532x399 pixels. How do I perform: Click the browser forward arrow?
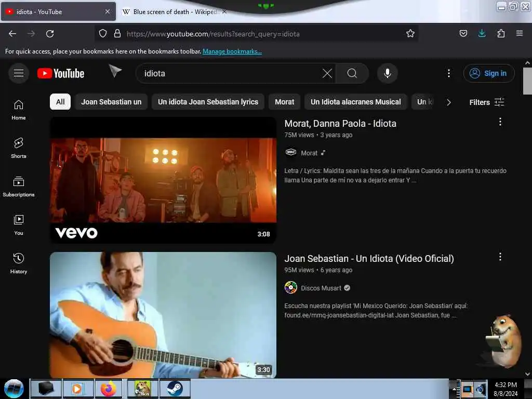[31, 34]
